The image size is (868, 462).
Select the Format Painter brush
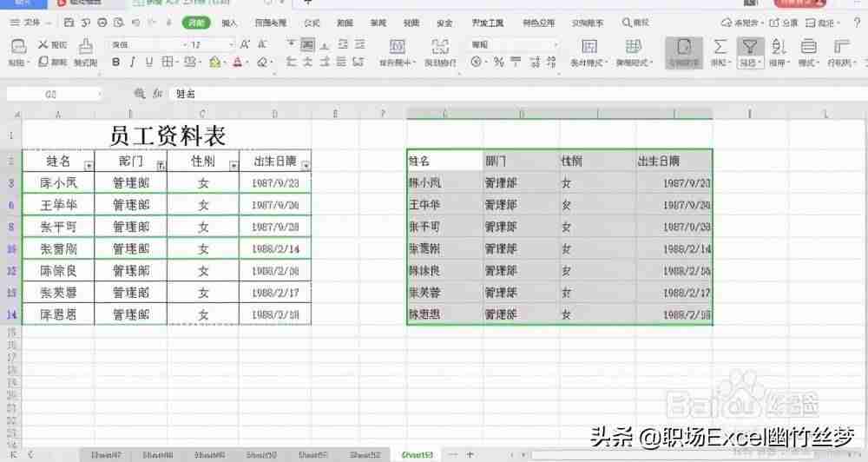tap(85, 47)
